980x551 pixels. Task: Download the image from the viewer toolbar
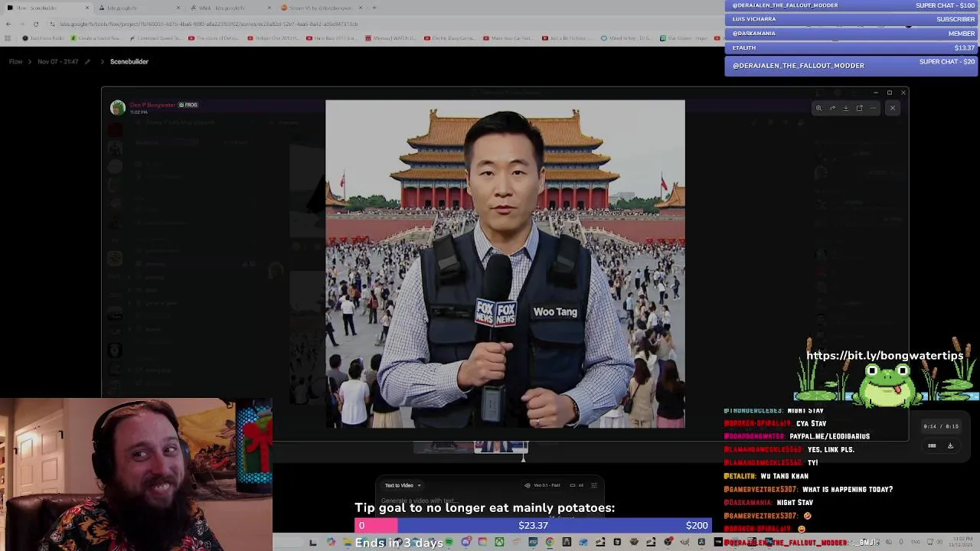[x=846, y=108]
